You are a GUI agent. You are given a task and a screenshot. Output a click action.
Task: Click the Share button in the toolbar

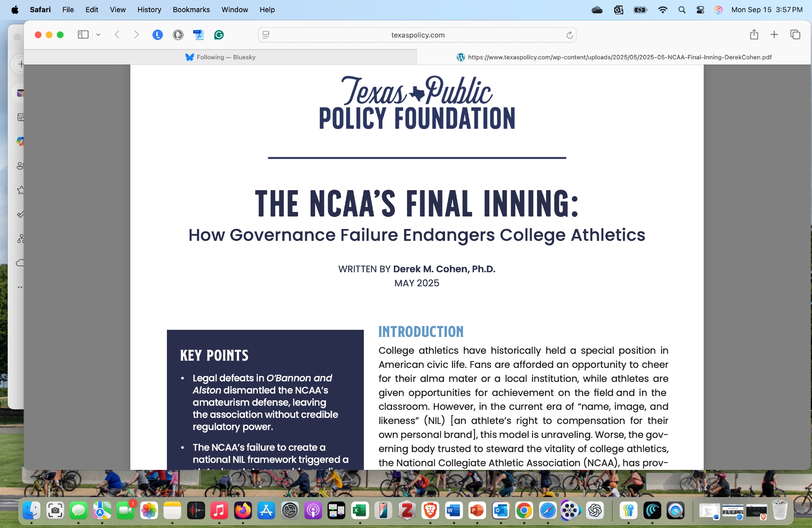coord(754,35)
